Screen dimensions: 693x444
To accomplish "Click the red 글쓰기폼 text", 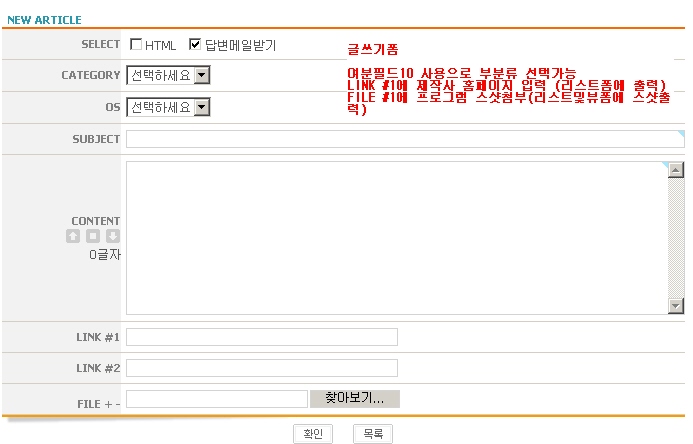I will (373, 49).
